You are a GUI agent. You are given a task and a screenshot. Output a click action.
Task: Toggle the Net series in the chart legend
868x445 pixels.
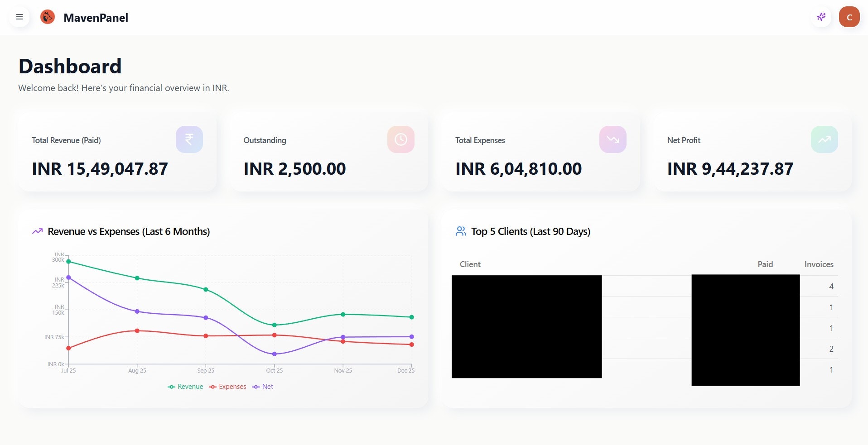(263, 387)
